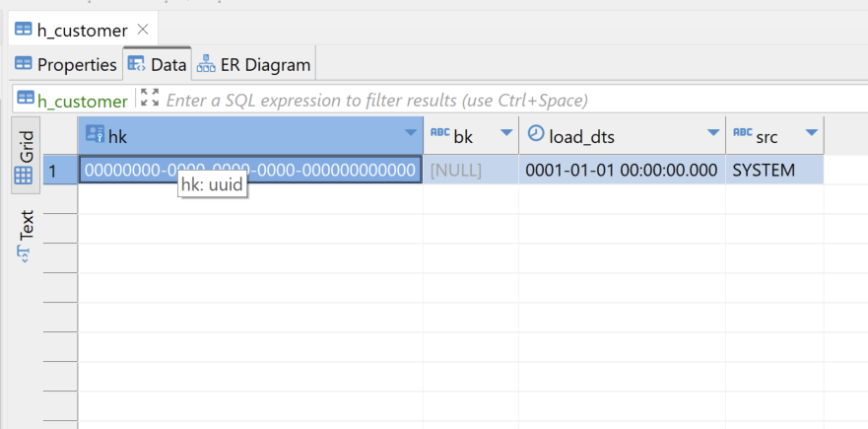Close the h_customer editor tab
The image size is (868, 429).
coord(142,30)
